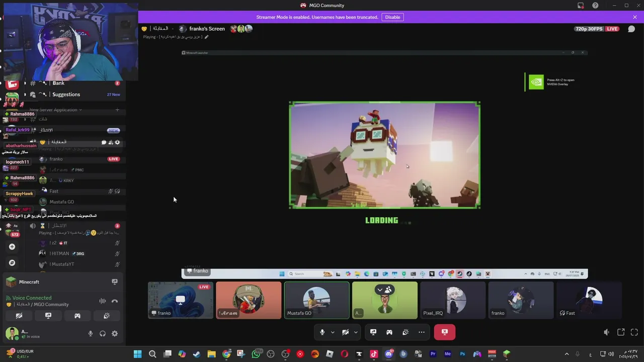This screenshot has width=644, height=362.
Task: Open the USD/EUR taskbar widget
Action: click(x=20, y=354)
